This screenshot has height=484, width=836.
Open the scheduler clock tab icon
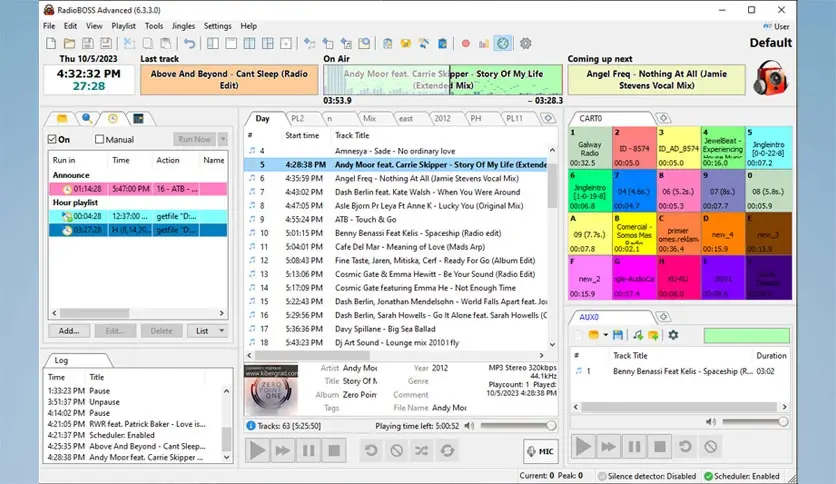112,118
